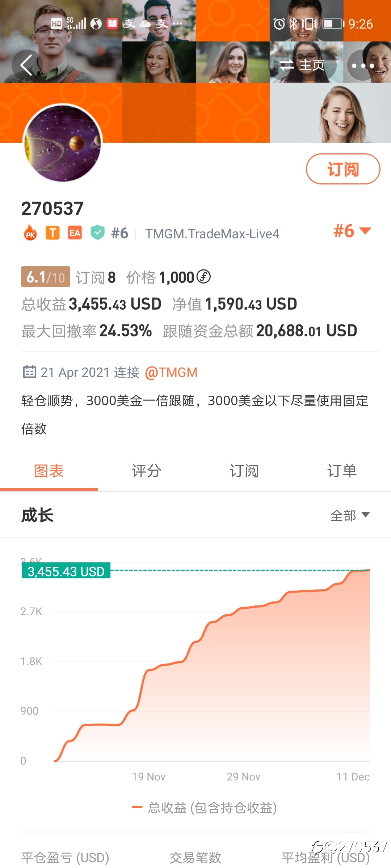391x868 pixels.
Task: Tap the 6.1/10 rating badge
Action: pos(46,277)
